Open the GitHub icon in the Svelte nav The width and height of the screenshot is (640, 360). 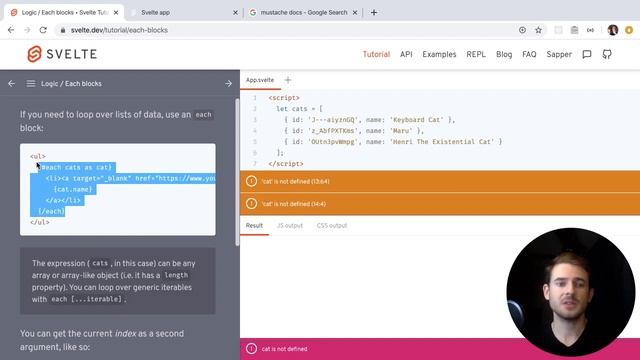pos(607,54)
